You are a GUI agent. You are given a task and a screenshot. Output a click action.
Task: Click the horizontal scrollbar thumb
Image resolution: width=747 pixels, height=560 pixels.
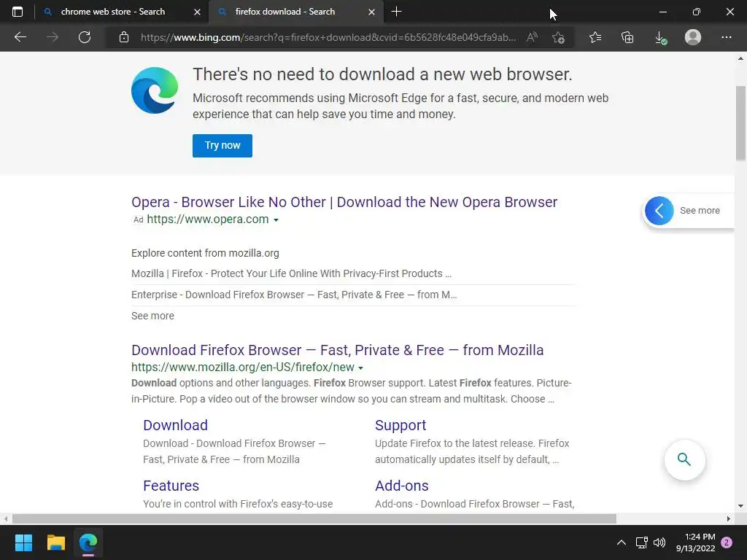click(314, 518)
